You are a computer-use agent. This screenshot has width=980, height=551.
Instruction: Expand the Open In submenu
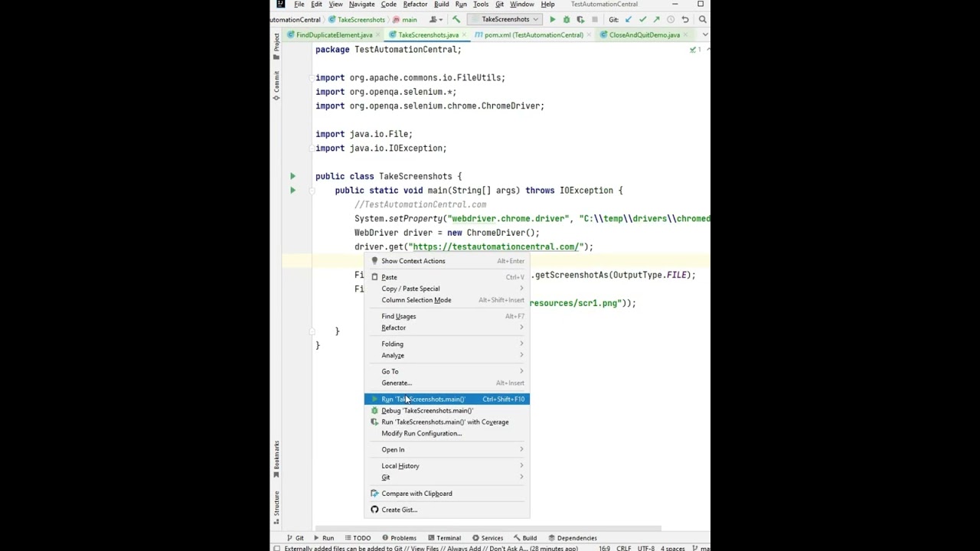pos(446,449)
